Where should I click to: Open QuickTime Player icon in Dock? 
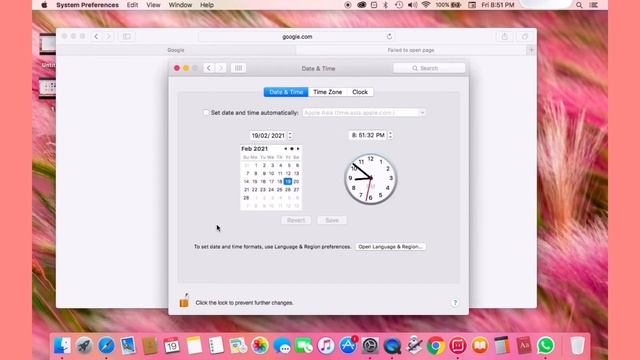tap(392, 346)
